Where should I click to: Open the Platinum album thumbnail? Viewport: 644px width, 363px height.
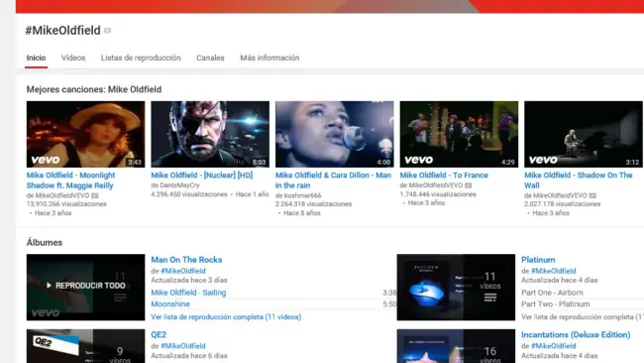(x=456, y=288)
